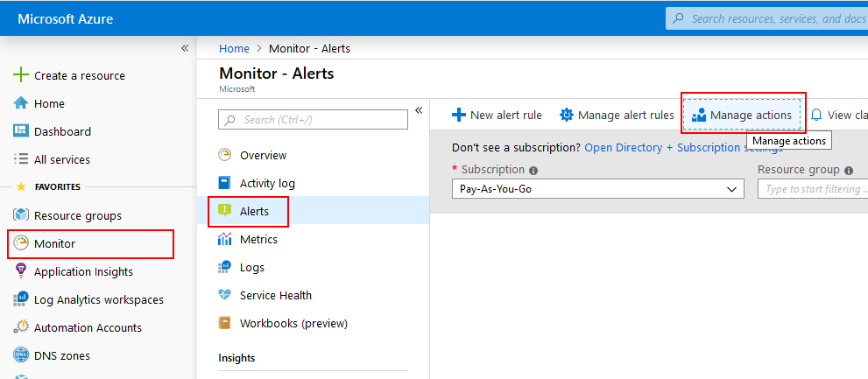Click Manage actions button
This screenshot has width=868, height=379.
point(743,115)
